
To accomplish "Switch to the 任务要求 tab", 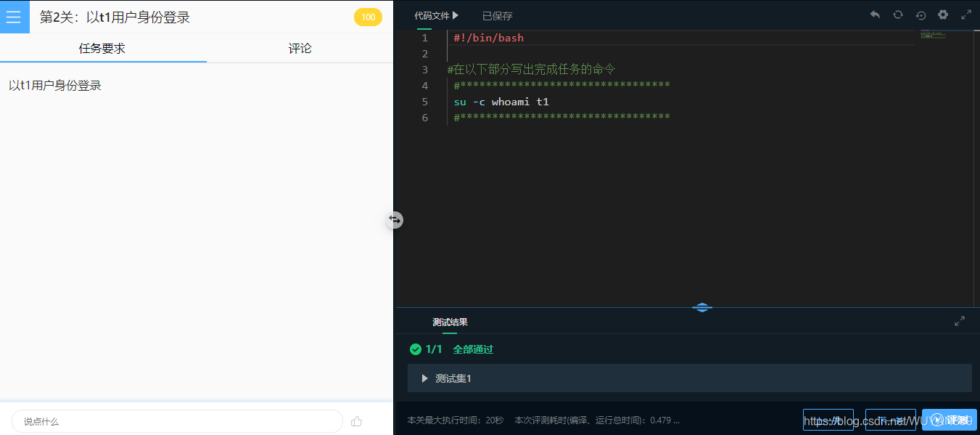I will pyautogui.click(x=101, y=49).
